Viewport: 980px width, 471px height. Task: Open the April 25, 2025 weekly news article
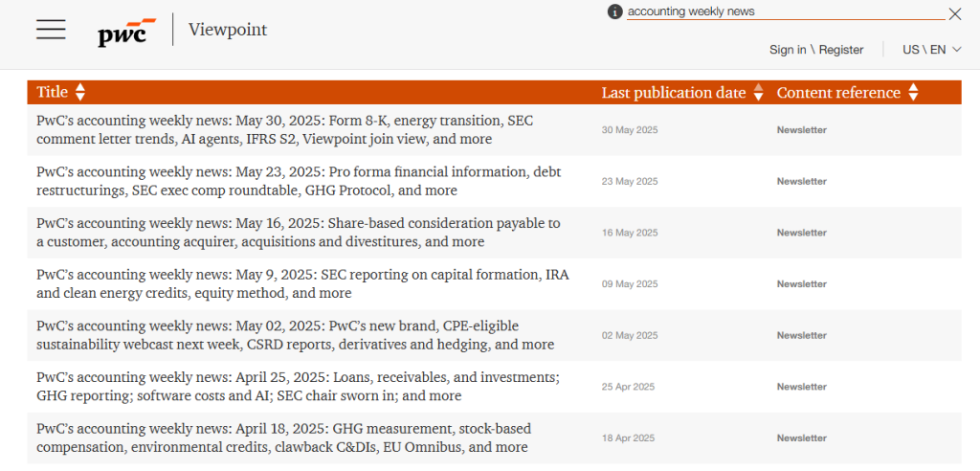pos(298,387)
